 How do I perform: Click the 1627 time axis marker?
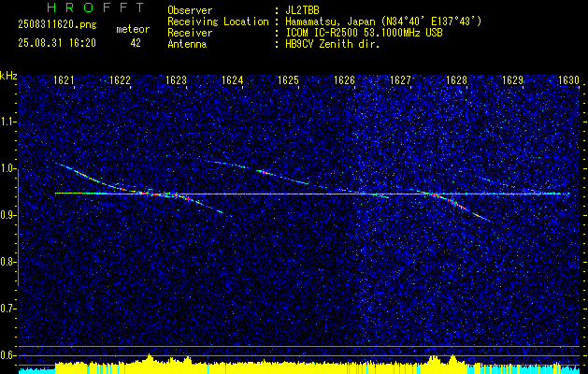coord(400,80)
